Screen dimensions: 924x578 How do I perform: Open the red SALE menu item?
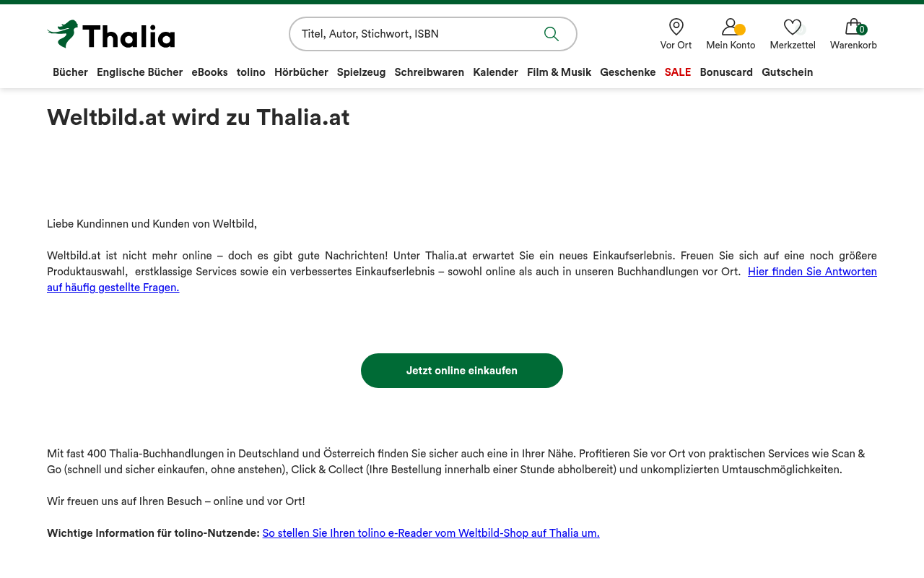678,72
